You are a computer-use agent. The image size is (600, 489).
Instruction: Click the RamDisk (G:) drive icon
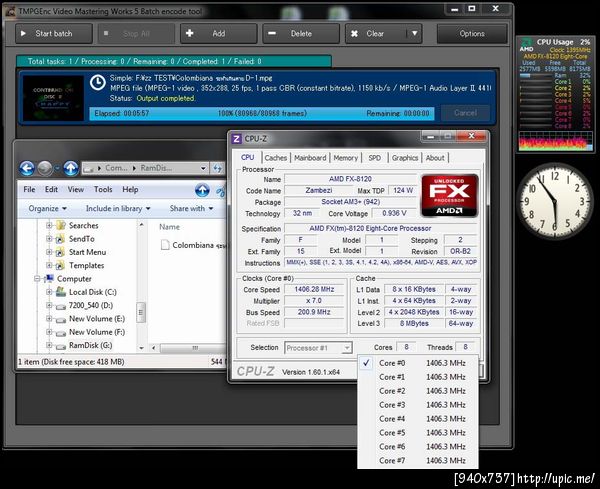coord(61,346)
